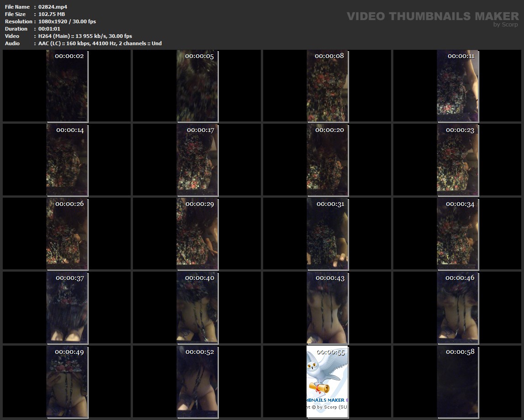Pick the frame labeled 00:00:23
Screen dimensions: 524x420
coord(458,160)
